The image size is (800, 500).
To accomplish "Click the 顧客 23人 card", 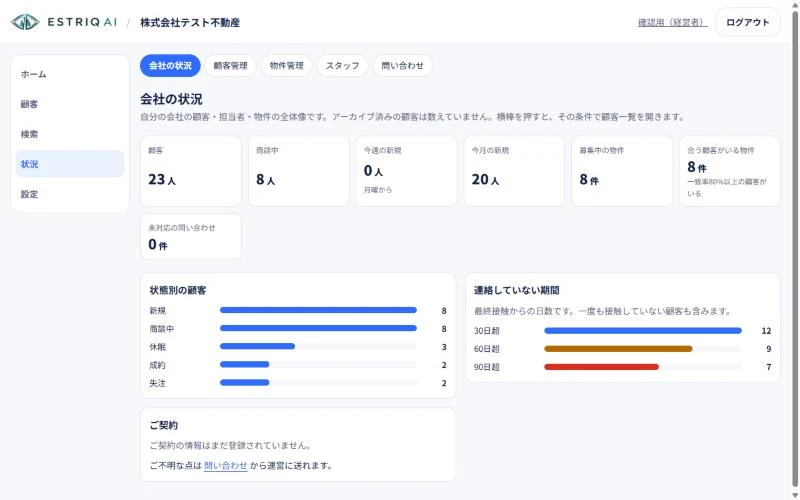I will pyautogui.click(x=191, y=171).
